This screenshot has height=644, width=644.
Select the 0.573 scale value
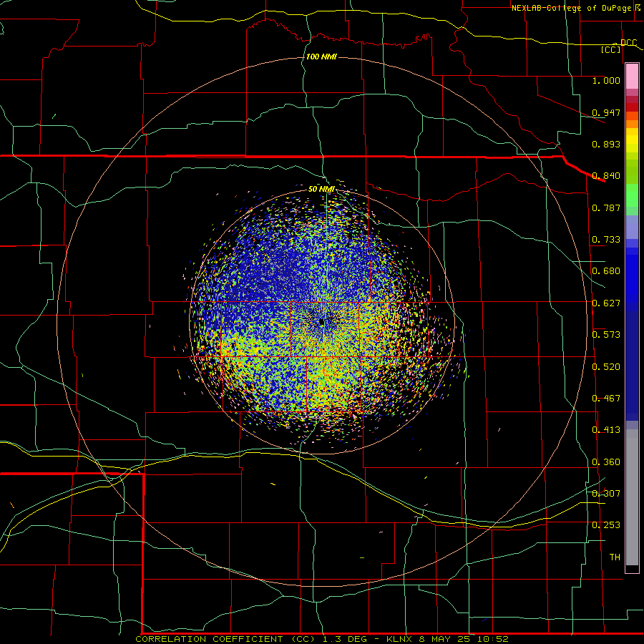[606, 334]
